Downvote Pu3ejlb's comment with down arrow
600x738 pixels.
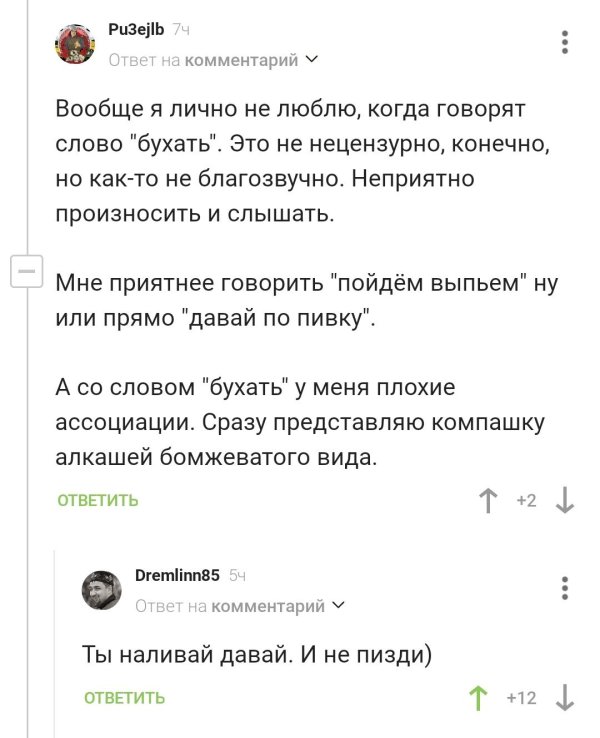[564, 500]
